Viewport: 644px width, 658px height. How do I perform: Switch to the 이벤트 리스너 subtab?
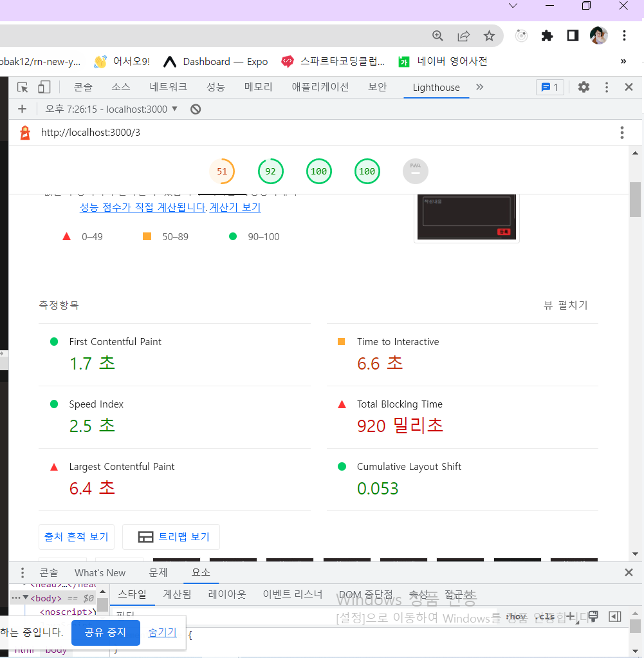tap(293, 594)
